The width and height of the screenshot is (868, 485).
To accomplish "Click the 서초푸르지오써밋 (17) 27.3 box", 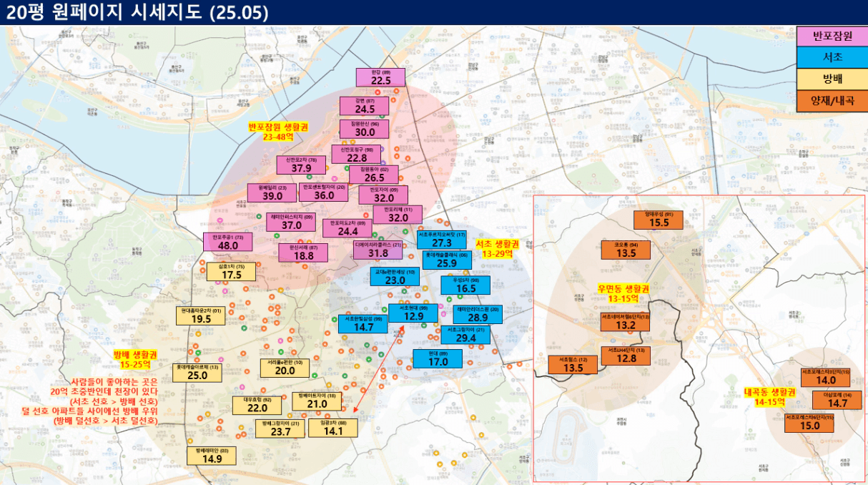I will point(442,239).
